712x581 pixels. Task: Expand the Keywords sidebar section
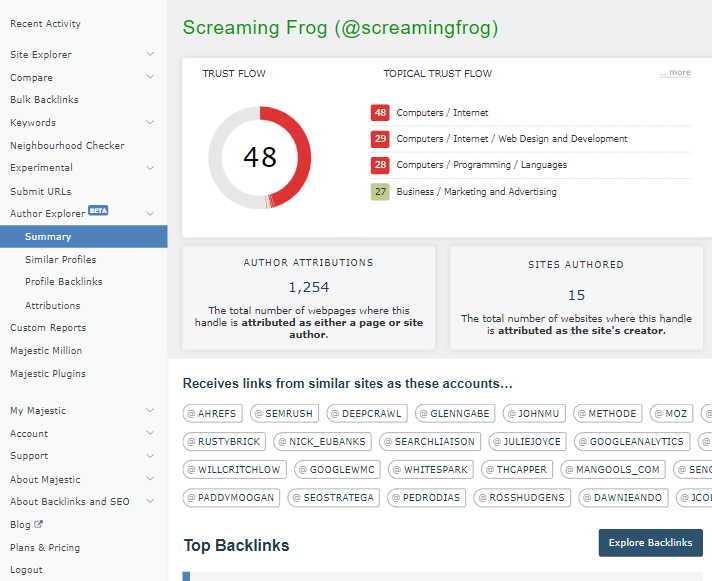tap(150, 123)
